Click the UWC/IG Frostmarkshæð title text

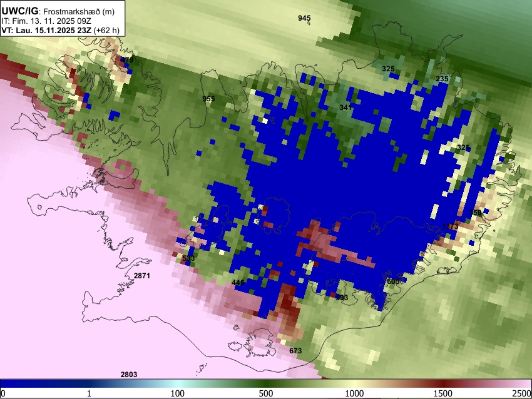(x=58, y=11)
